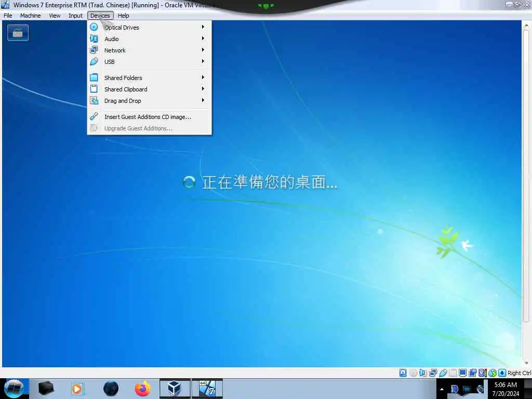Open the USB submenu entry
The width and height of the screenshot is (532, 399).
149,62
